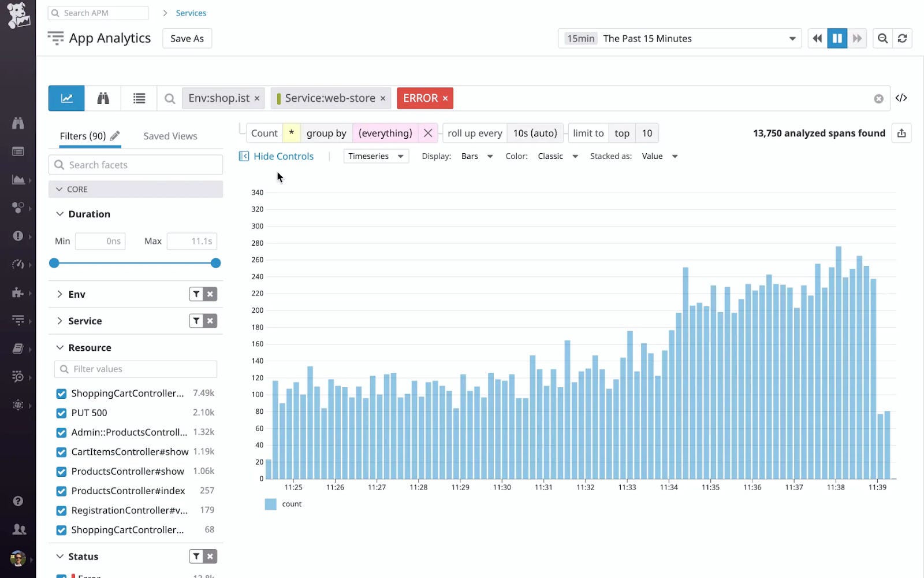The width and height of the screenshot is (924, 578).
Task: Uncheck ShoppingCartController resource at top of list
Action: pos(61,393)
